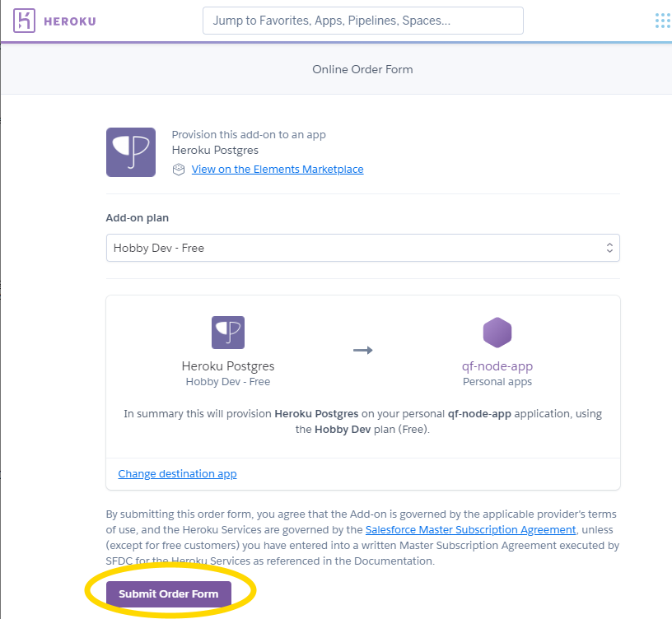Click the Heroku logo icon
The image size is (672, 619).
tap(25, 21)
